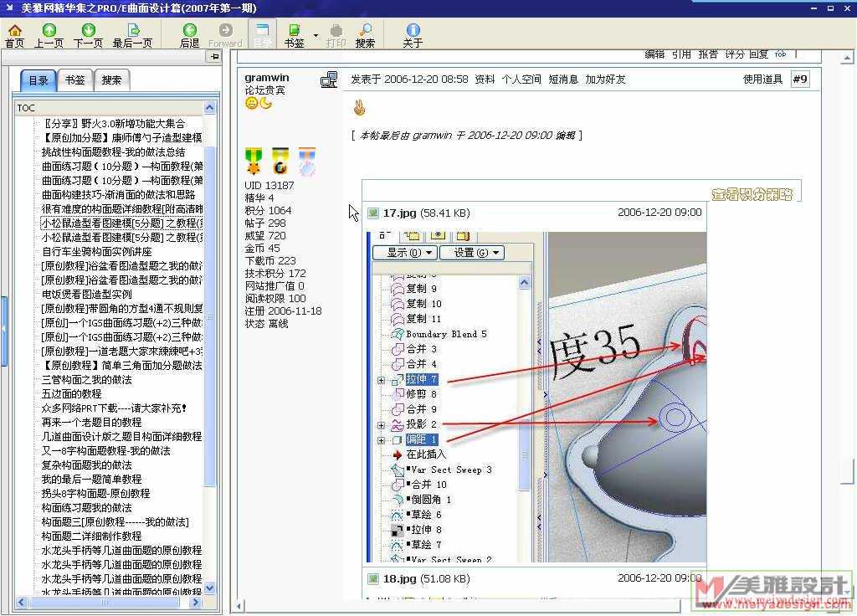857x616 pixels.
Task: Click the 打印 print icon
Action: (x=336, y=35)
